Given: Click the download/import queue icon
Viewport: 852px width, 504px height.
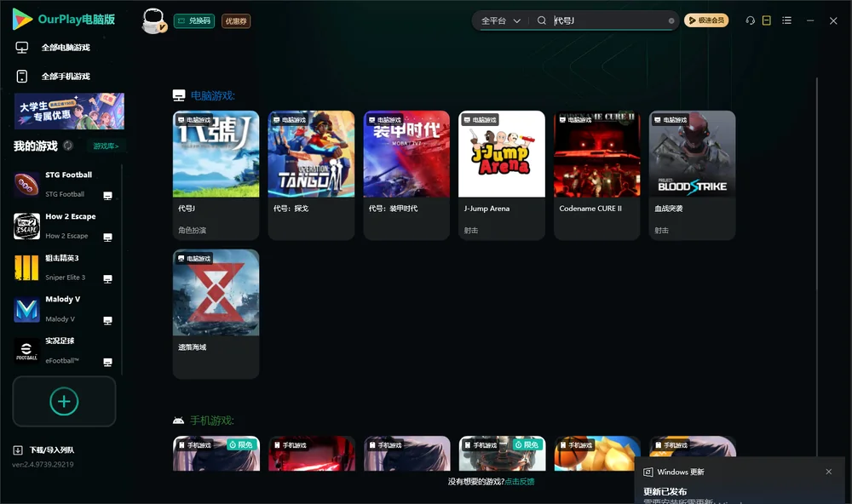Looking at the screenshot, I should 18,450.
